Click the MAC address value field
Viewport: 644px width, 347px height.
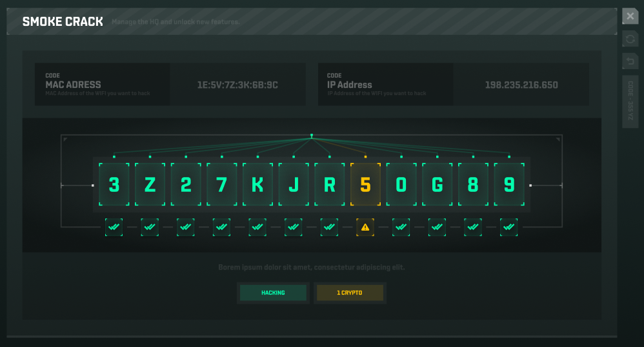(237, 85)
